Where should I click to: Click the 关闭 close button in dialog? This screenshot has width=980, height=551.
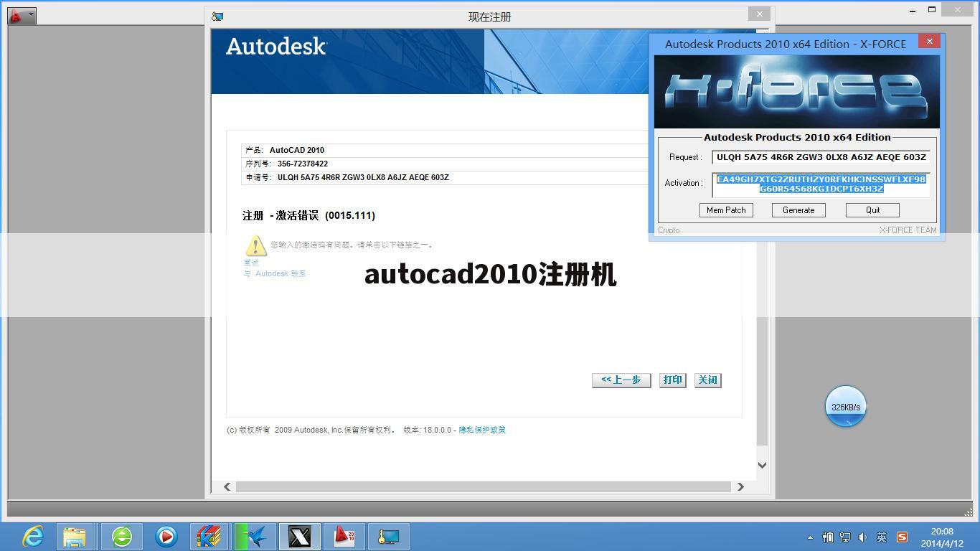(x=708, y=380)
